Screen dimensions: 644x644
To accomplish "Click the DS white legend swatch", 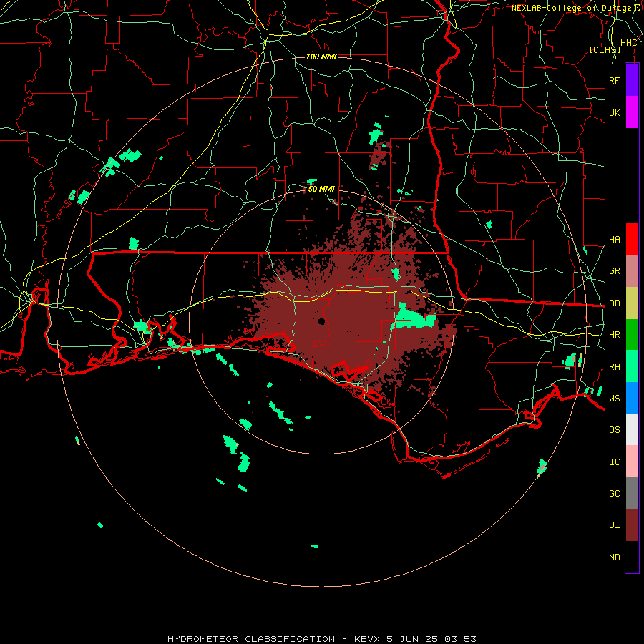I will [x=632, y=429].
